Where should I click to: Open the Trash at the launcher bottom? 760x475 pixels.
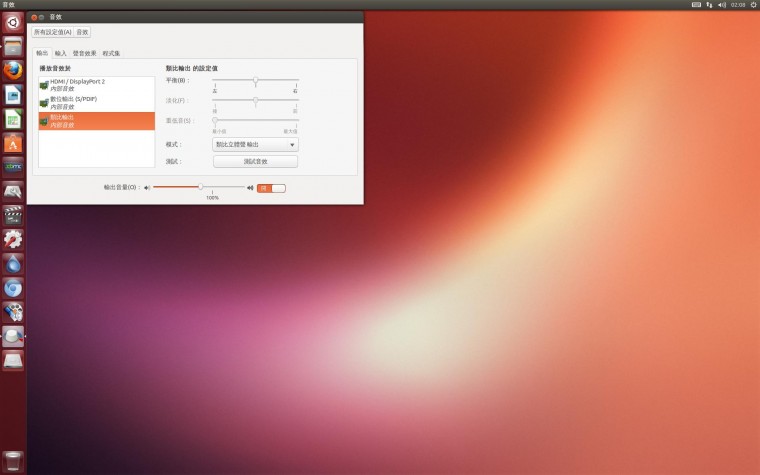pyautogui.click(x=13, y=461)
